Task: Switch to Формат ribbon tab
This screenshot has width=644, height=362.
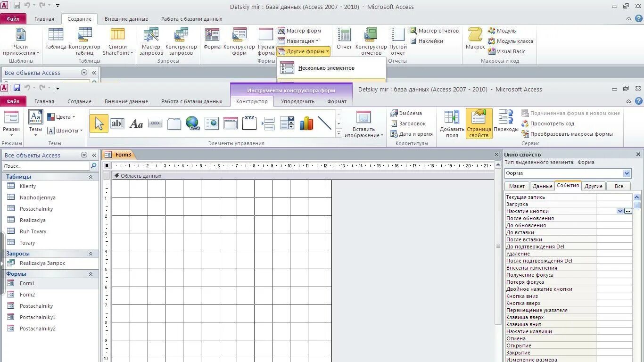Action: point(337,101)
